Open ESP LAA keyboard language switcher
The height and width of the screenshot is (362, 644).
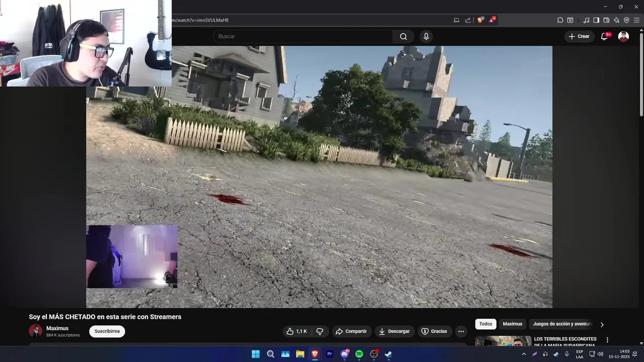click(x=580, y=354)
